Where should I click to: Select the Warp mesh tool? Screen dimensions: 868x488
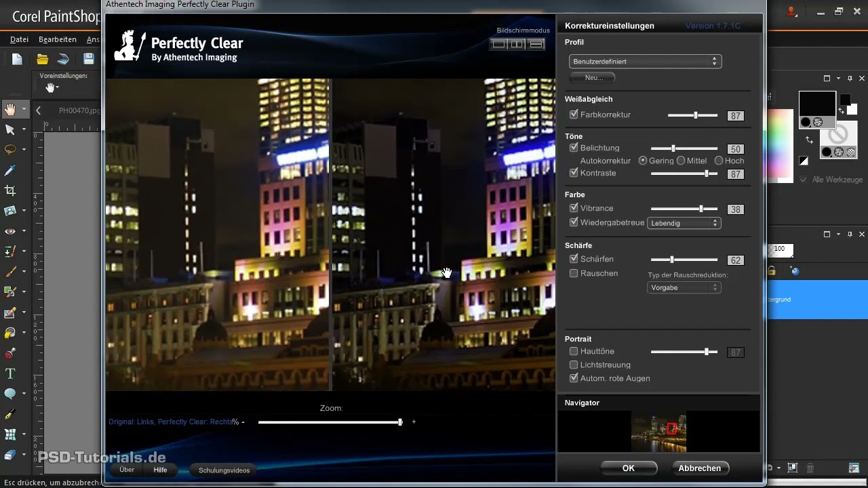(10, 434)
